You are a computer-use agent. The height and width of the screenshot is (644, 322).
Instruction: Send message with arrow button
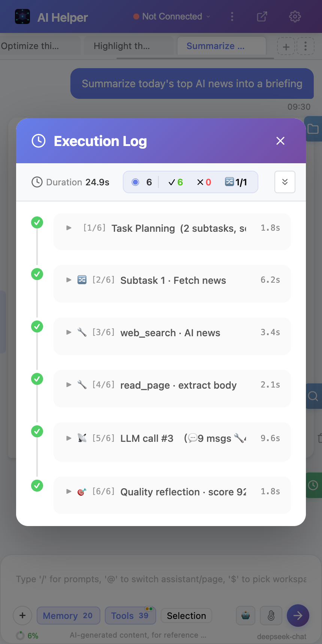click(x=298, y=616)
